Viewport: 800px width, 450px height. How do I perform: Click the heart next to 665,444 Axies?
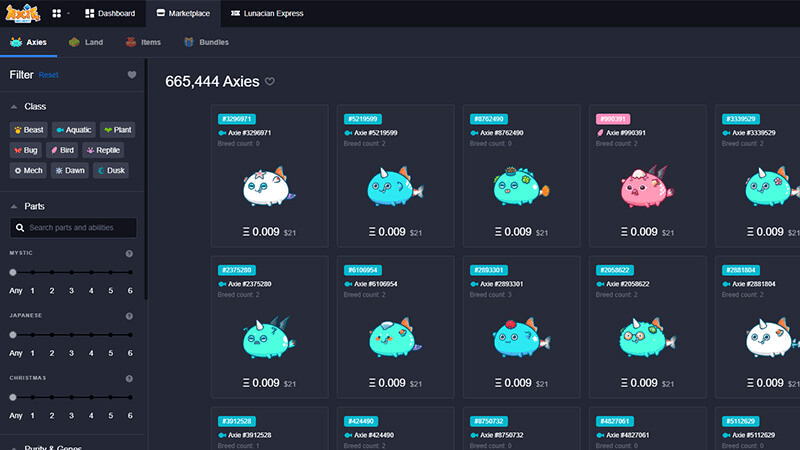[x=270, y=81]
